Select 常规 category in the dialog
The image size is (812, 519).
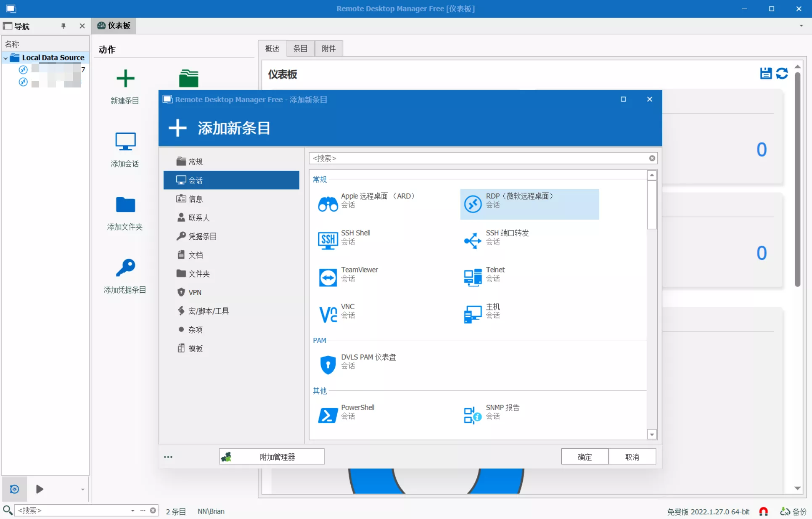[231, 162]
